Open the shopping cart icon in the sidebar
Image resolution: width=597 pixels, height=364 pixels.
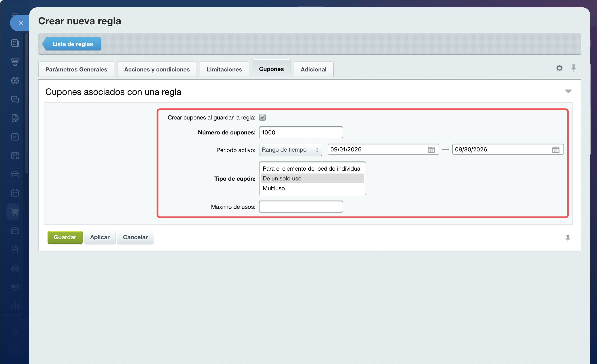[x=15, y=212]
